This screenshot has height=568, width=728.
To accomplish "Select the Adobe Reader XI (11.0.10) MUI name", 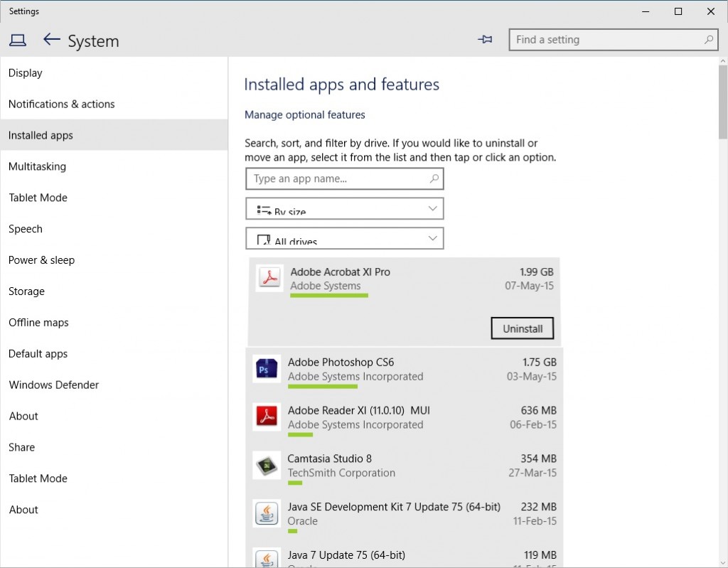I will tap(359, 411).
